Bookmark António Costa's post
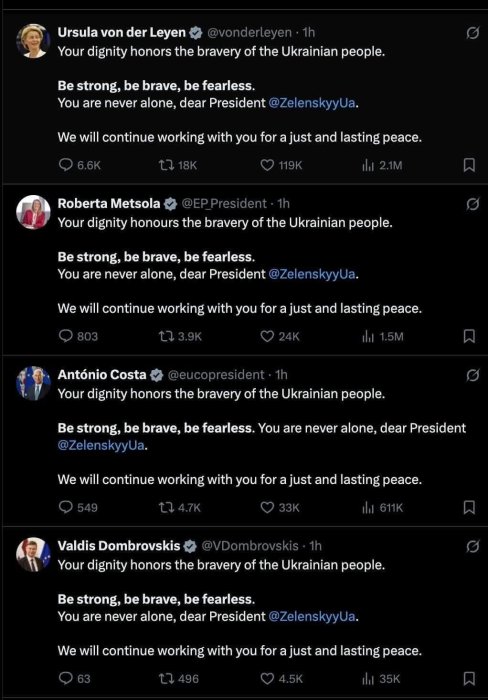The width and height of the screenshot is (488, 700). [469, 507]
